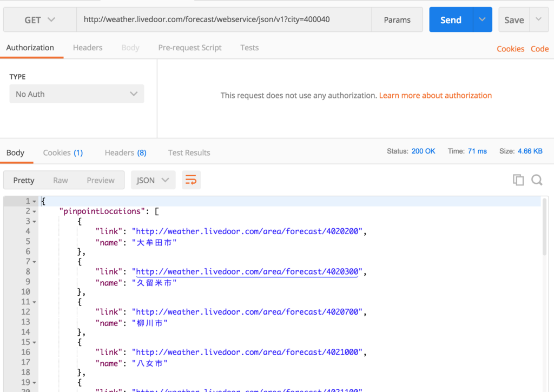The height and width of the screenshot is (392, 554).
Task: Click the "200 OK" status value
Action: pyautogui.click(x=423, y=151)
